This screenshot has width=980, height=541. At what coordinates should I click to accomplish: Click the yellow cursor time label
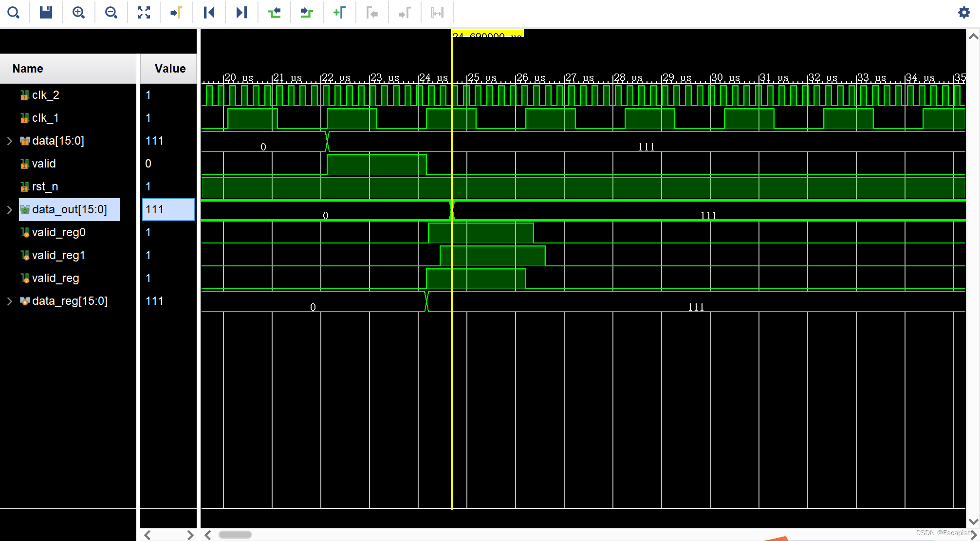[x=487, y=34]
